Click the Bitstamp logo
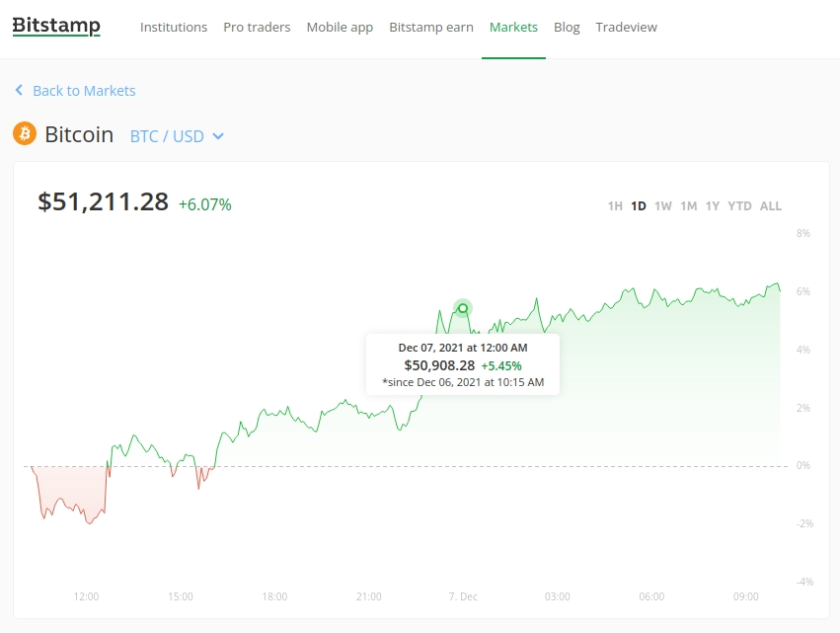840x633 pixels. (56, 26)
